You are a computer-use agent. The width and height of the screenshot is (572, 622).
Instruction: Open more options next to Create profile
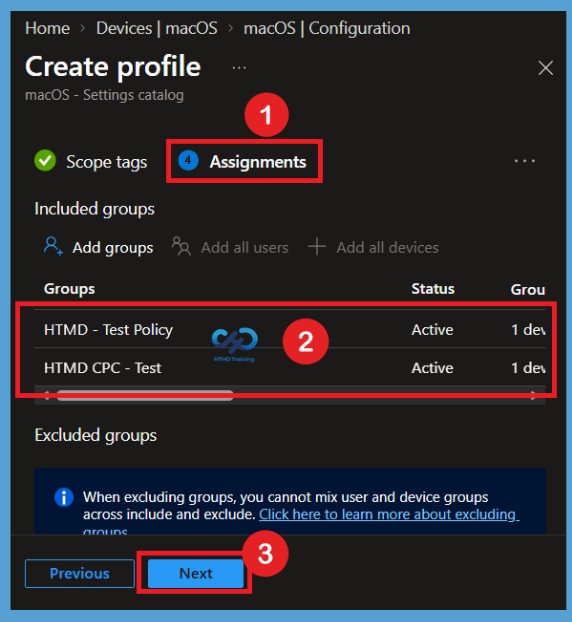tap(239, 68)
